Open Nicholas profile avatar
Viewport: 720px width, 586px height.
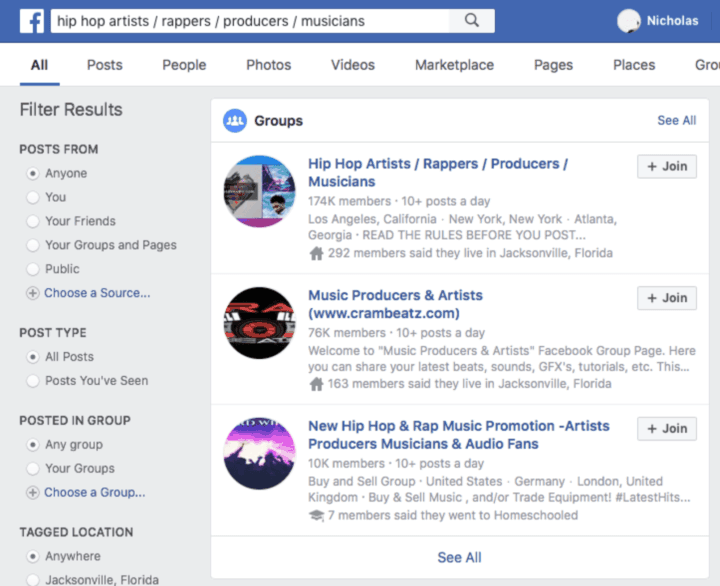pyautogui.click(x=629, y=21)
